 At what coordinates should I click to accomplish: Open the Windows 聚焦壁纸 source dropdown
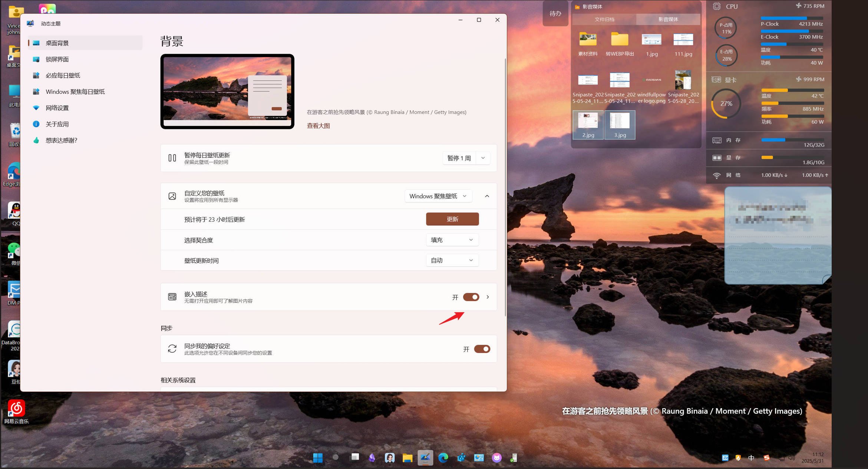438,196
